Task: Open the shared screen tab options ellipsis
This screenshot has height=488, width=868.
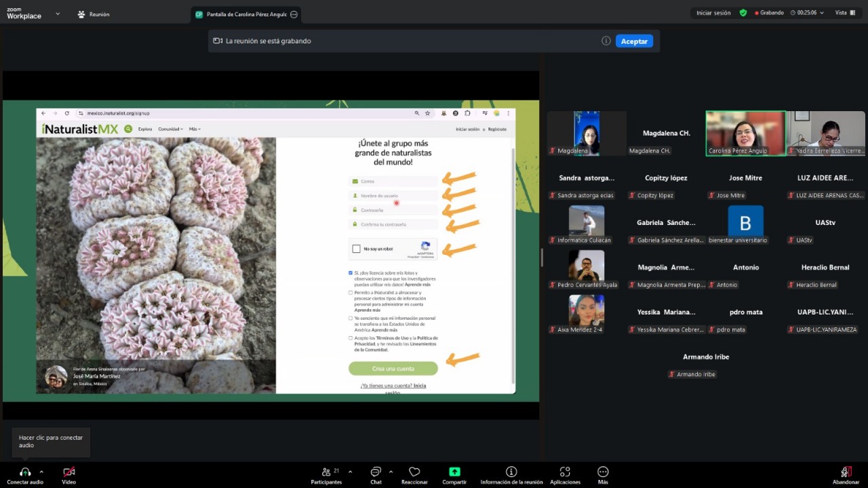Action: coord(294,14)
